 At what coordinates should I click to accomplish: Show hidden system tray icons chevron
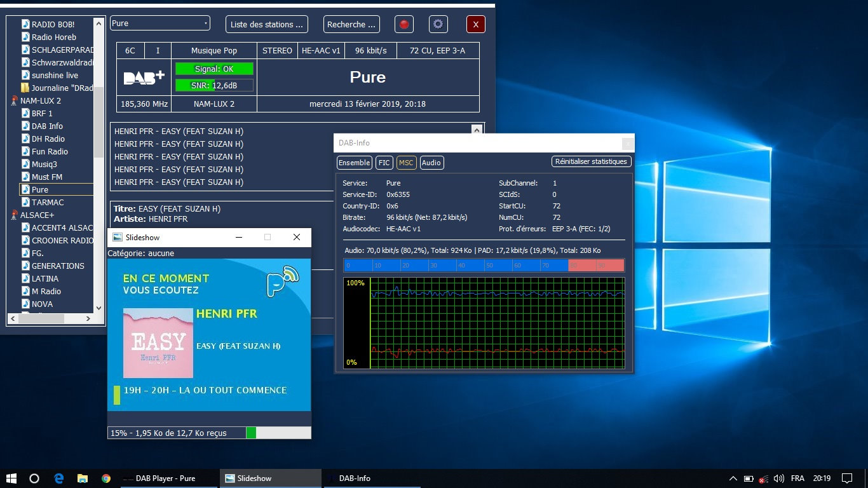(x=733, y=478)
